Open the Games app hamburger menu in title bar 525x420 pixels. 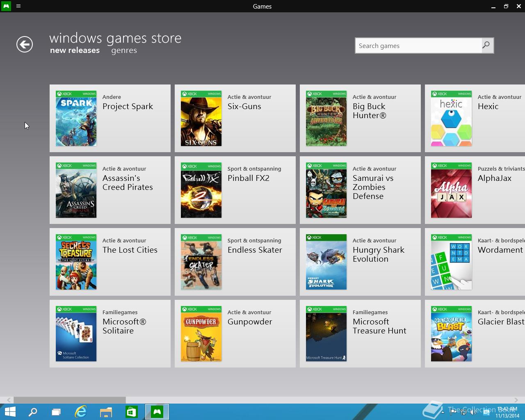tap(18, 6)
